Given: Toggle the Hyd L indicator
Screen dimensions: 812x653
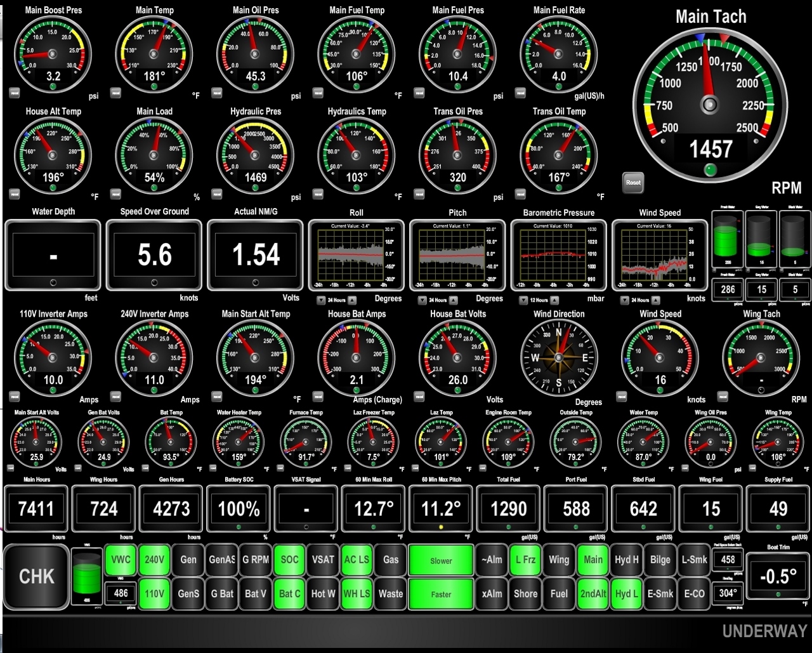Looking at the screenshot, I should 626,594.
